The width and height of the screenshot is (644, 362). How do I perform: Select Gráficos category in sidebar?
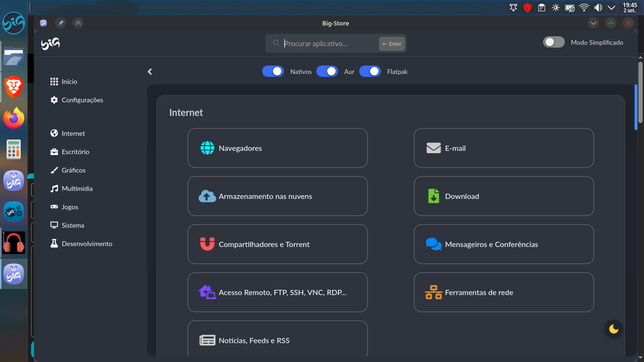(x=67, y=170)
